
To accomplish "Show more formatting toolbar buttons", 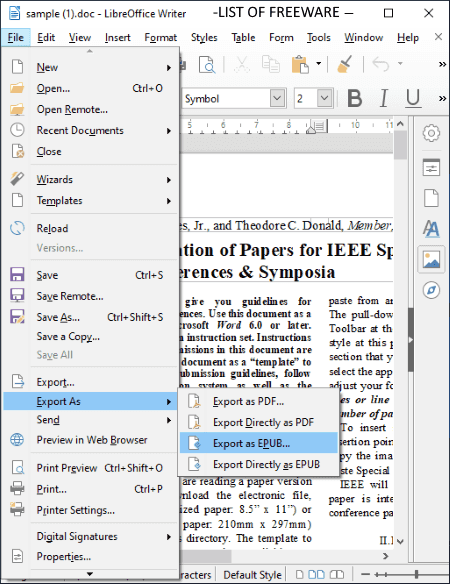I will (x=442, y=98).
